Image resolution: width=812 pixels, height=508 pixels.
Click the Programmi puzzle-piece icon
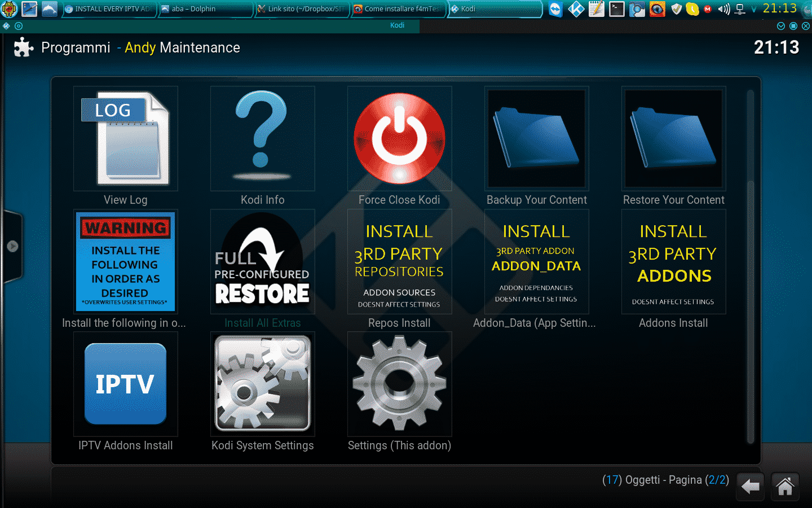24,47
